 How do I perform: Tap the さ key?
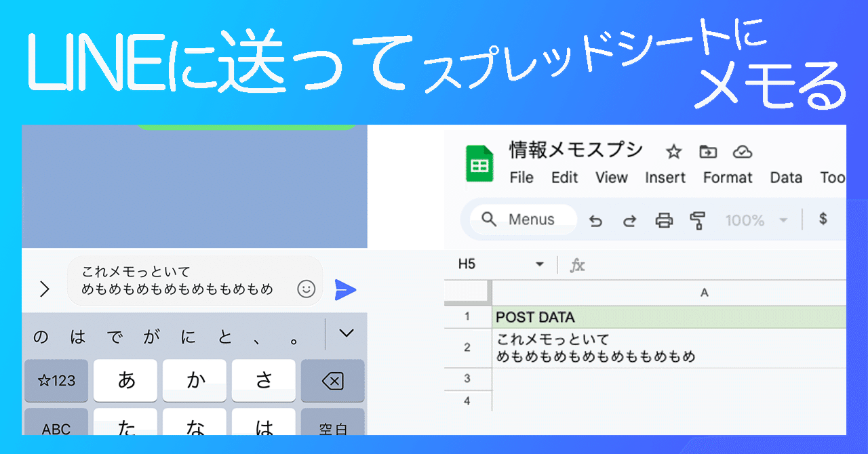(x=264, y=381)
